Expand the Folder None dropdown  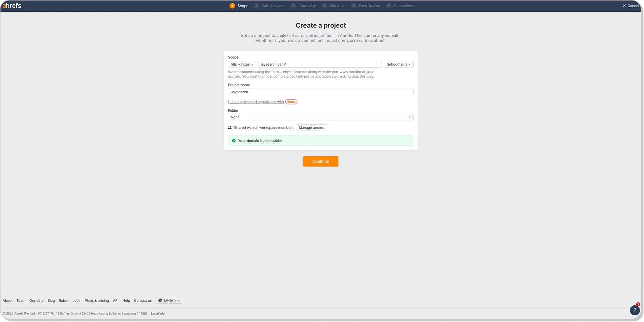coord(321,117)
